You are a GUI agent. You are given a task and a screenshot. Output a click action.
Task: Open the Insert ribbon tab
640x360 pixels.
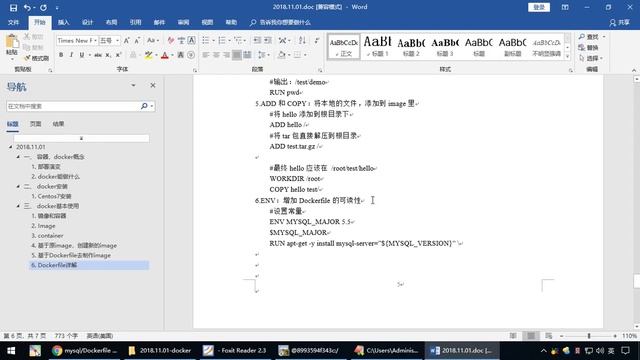click(x=63, y=22)
